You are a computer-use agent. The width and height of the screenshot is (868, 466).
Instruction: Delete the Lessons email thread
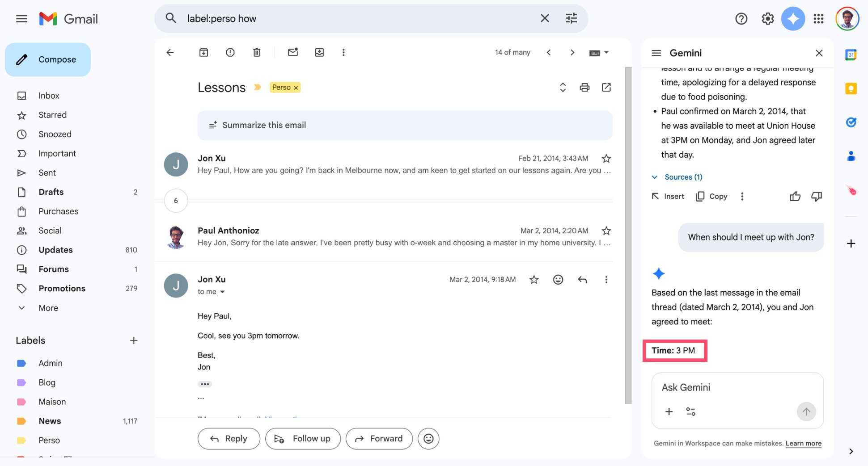pyautogui.click(x=256, y=52)
